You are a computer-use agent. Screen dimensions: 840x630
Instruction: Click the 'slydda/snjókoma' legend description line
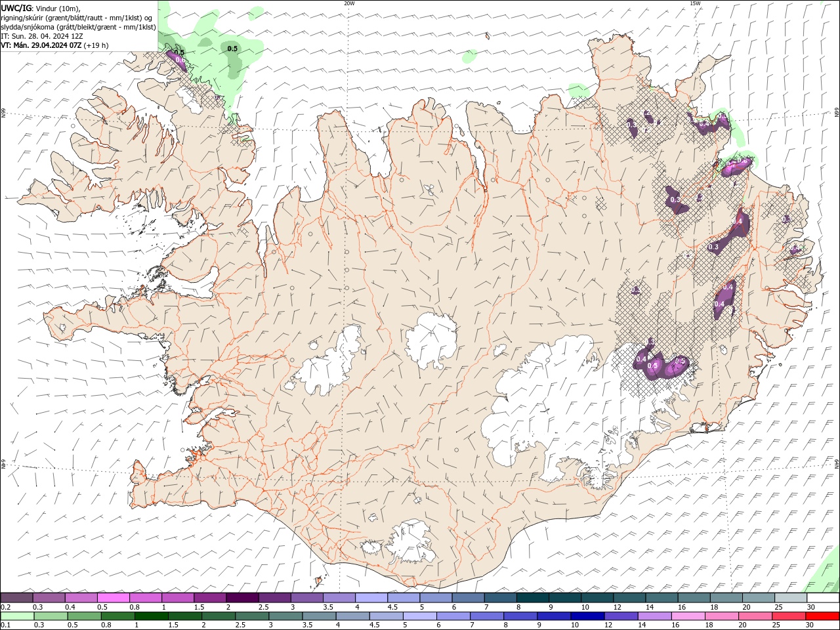point(79,27)
